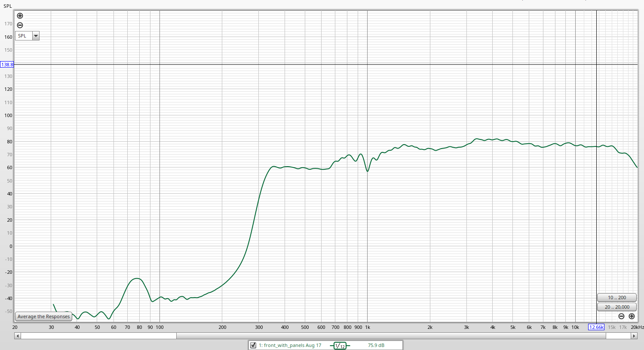Click horizontal zoom-in icon below 20 .. 20,000
The width and height of the screenshot is (644, 350).
point(632,316)
